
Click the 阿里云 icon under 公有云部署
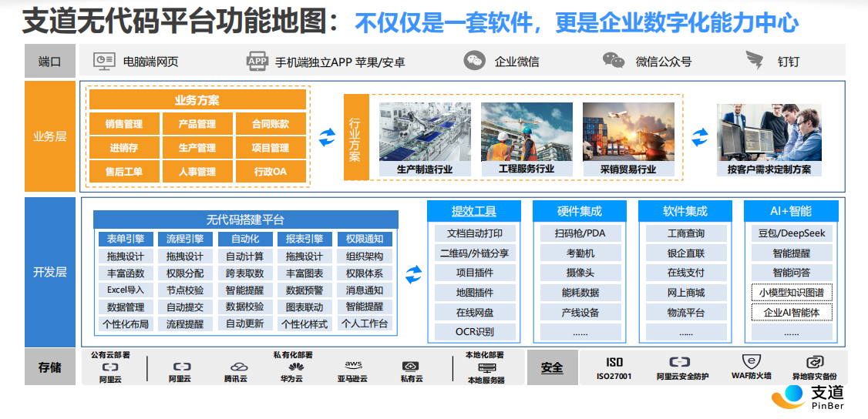[x=110, y=367]
